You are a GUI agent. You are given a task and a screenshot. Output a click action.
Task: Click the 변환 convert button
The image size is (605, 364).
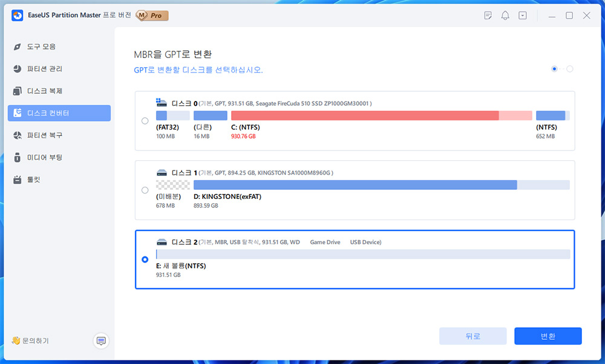548,336
